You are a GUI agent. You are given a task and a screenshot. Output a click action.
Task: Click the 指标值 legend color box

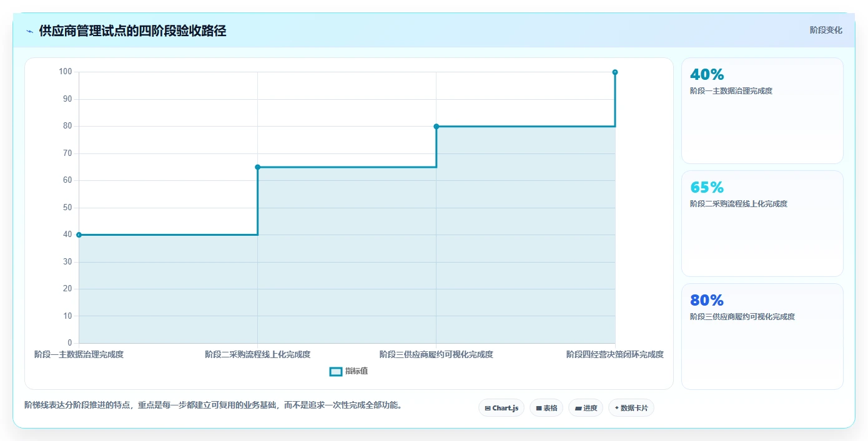click(335, 372)
